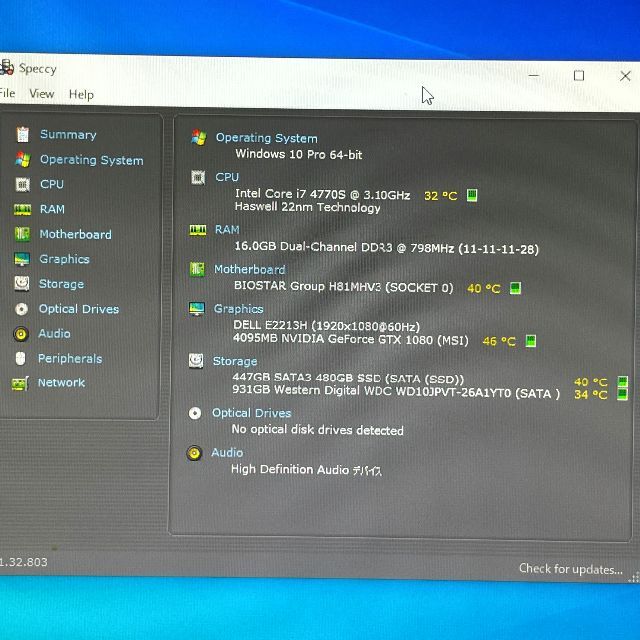Screen dimensions: 640x640
Task: Click the Network card icon in sidebar
Action: coord(20,384)
